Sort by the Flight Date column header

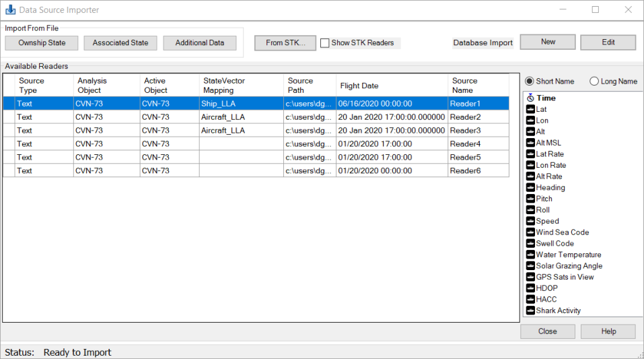[x=392, y=86]
